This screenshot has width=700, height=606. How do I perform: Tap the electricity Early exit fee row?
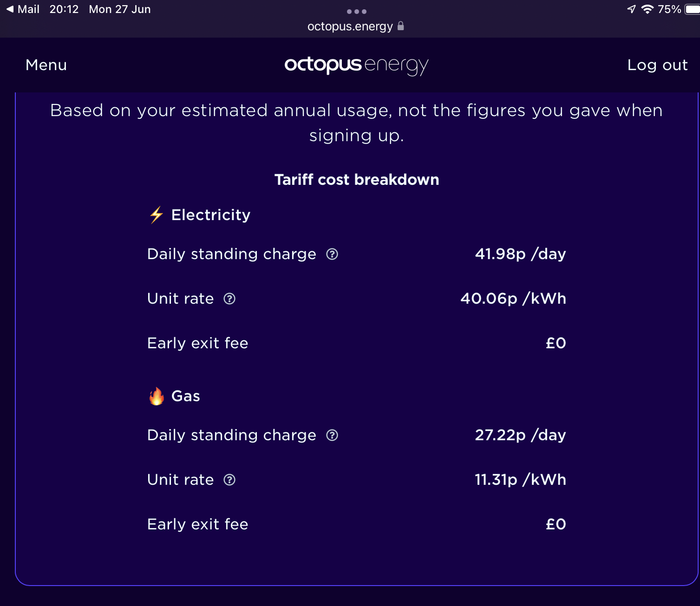[x=357, y=343]
